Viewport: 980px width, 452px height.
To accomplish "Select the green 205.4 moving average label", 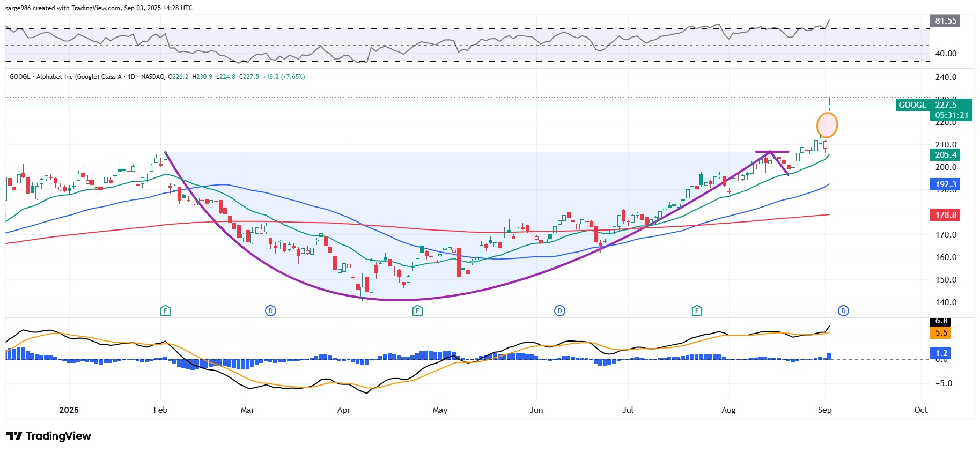I will (x=945, y=155).
